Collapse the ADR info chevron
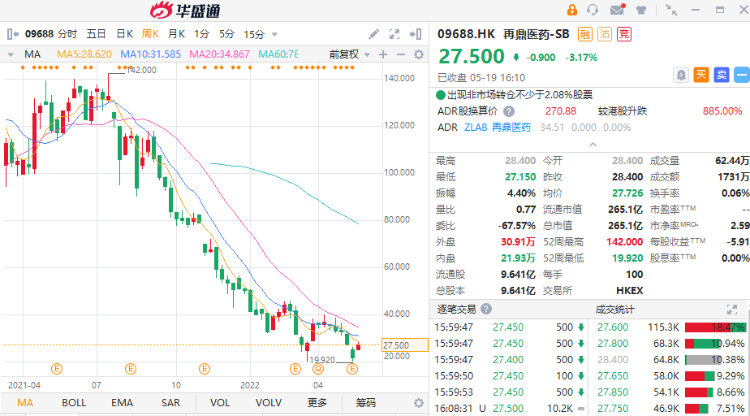Image resolution: width=750 pixels, height=416 pixels. point(593,144)
